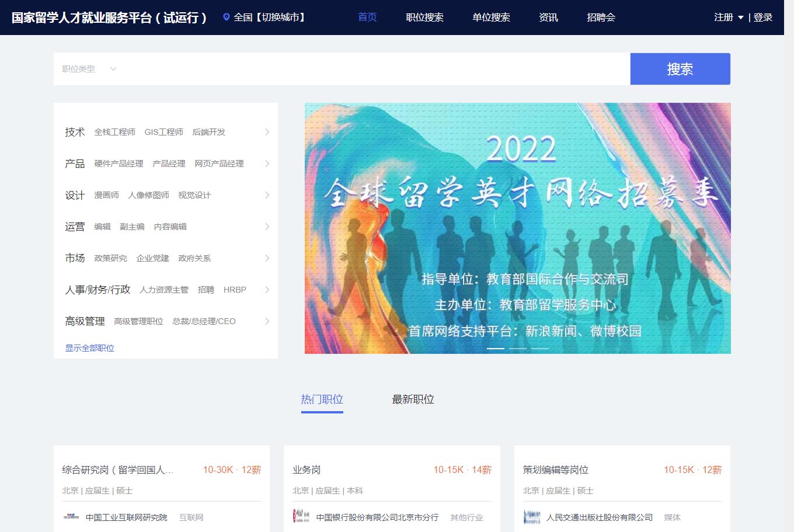Click the location pin icon beside 全国
This screenshot has height=532, width=794.
coord(227,17)
